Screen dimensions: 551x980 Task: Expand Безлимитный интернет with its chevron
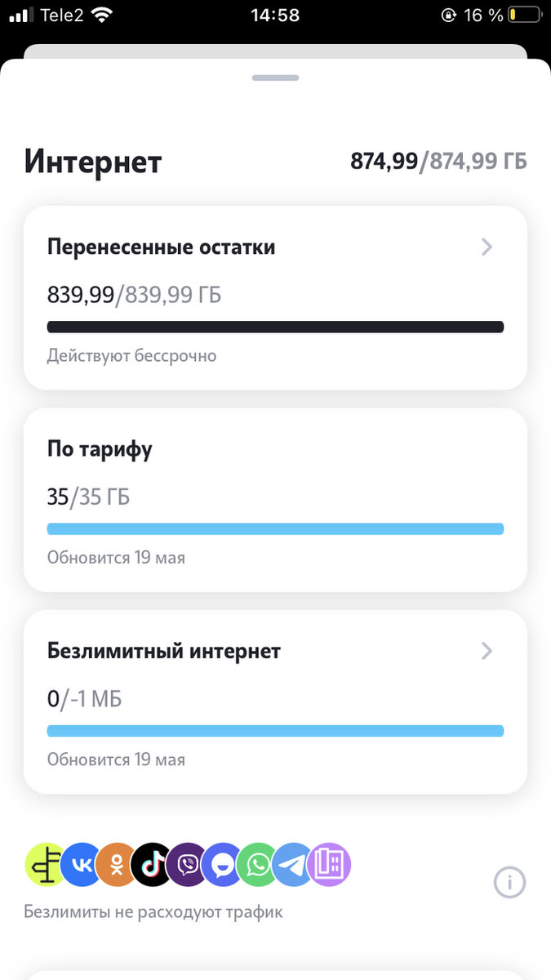point(487,651)
